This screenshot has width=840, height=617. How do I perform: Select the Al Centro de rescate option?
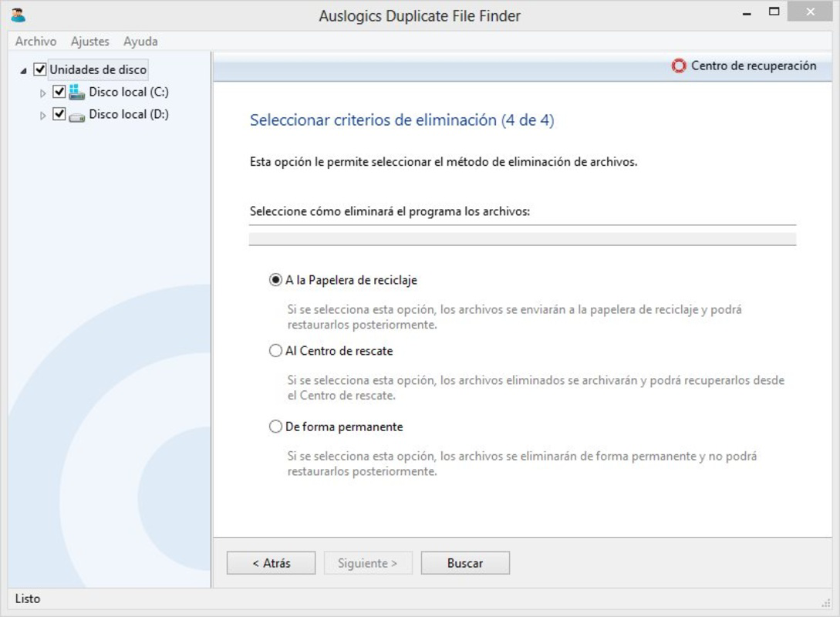[x=275, y=351]
